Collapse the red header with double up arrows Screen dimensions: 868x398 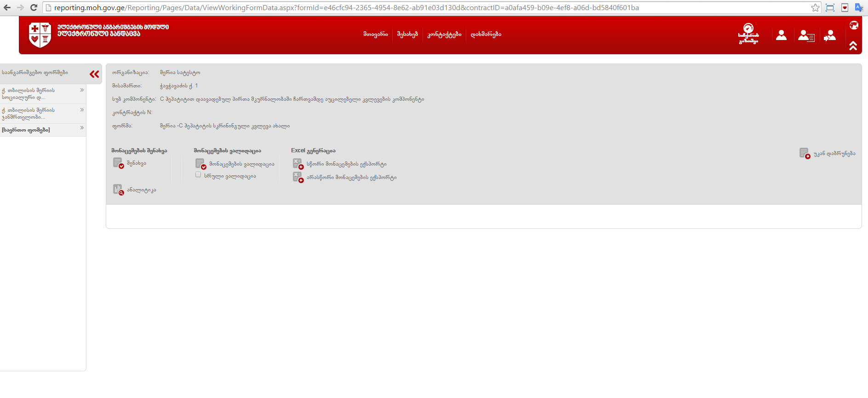[853, 46]
